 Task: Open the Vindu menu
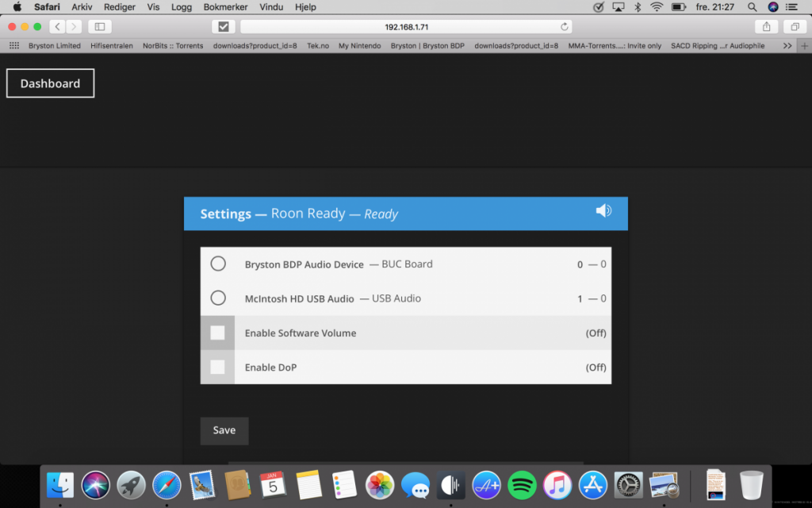271,6
